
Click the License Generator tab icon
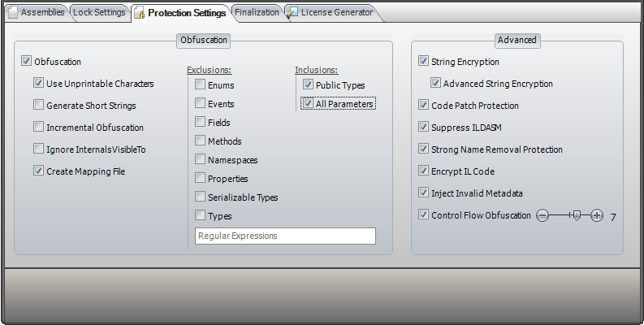292,12
